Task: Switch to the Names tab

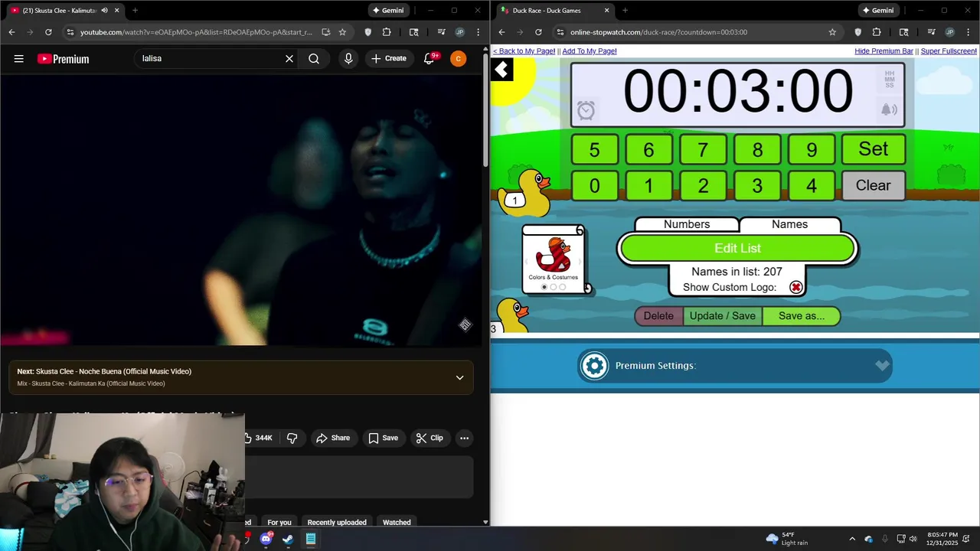Action: click(789, 224)
